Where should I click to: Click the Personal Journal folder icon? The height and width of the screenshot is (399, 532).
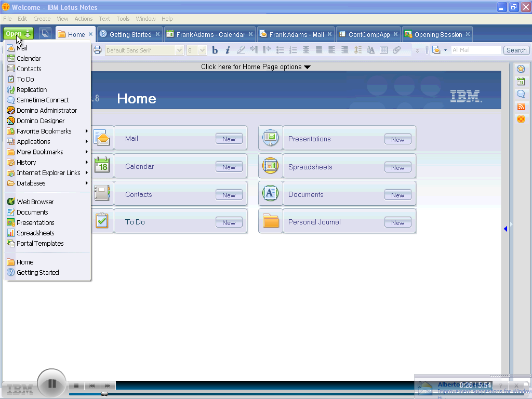click(271, 221)
